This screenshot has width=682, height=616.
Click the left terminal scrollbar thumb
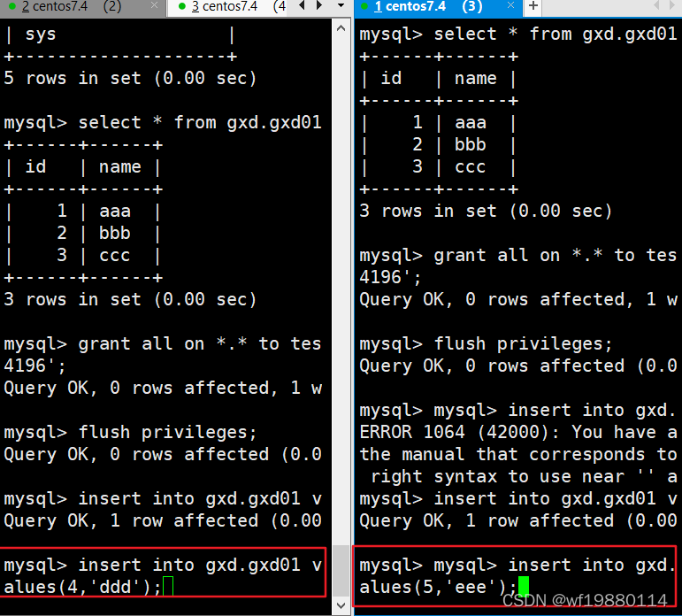[341, 570]
